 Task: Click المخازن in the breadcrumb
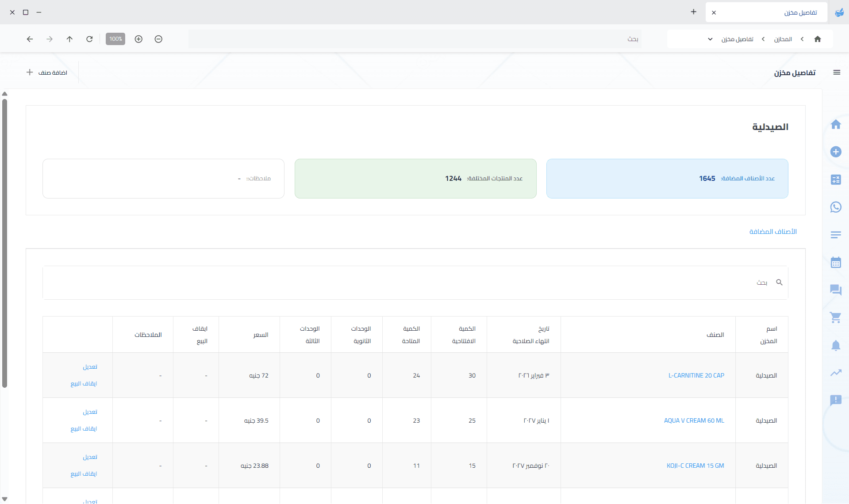[x=783, y=39]
